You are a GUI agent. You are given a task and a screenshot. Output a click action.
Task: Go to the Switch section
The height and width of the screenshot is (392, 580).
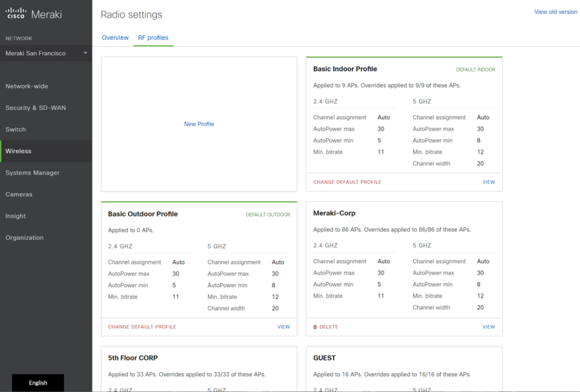pyautogui.click(x=16, y=129)
